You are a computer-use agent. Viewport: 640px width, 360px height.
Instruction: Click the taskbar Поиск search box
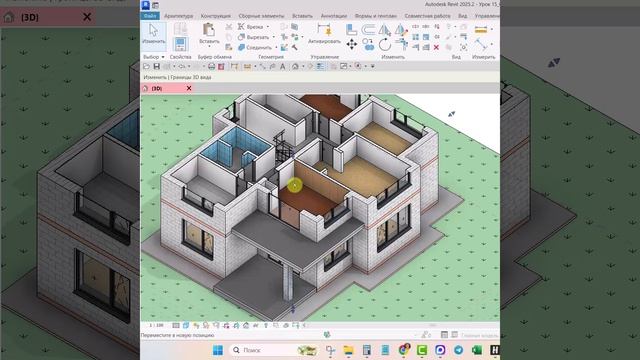click(x=274, y=350)
